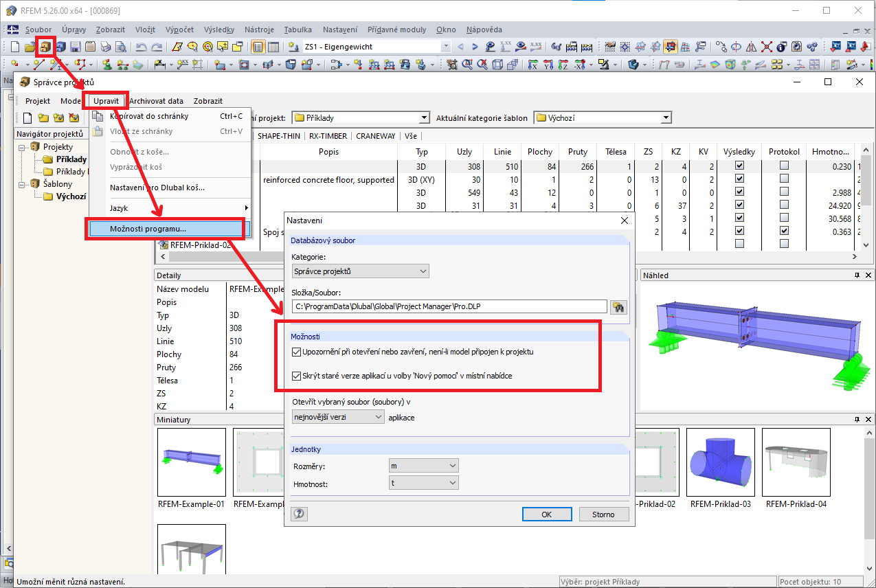Open 'Aktuální kategorie šablon' Výchozí dropdown
Screen dimensions: 876x588
coord(602,118)
